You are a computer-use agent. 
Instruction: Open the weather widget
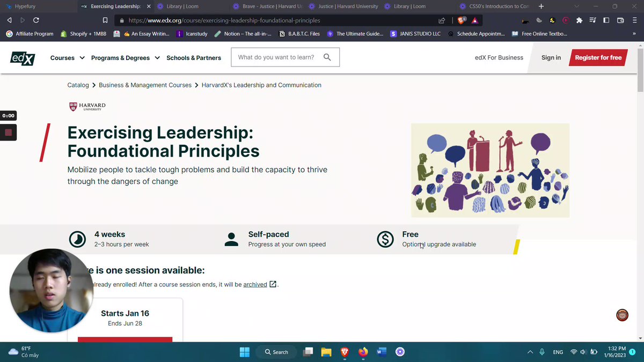click(x=24, y=352)
